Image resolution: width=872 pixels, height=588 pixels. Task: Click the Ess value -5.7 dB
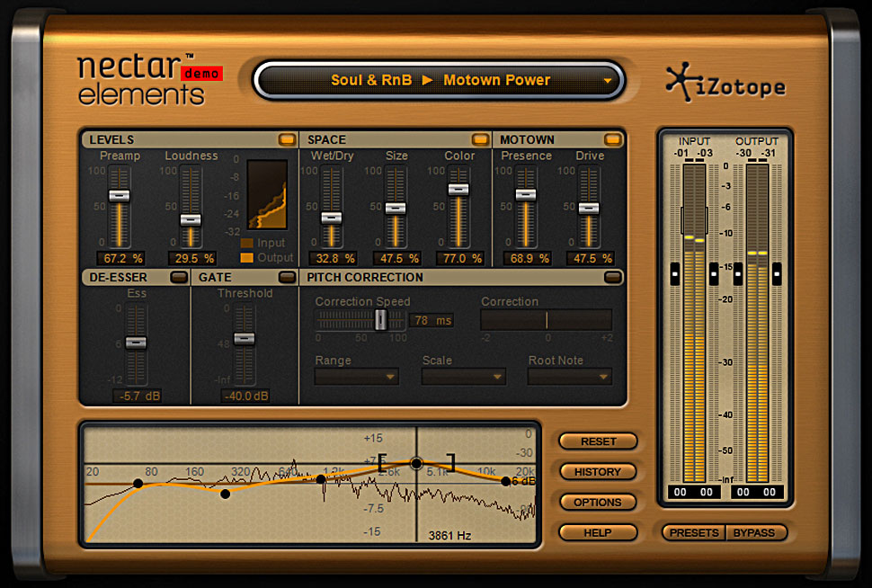point(137,396)
